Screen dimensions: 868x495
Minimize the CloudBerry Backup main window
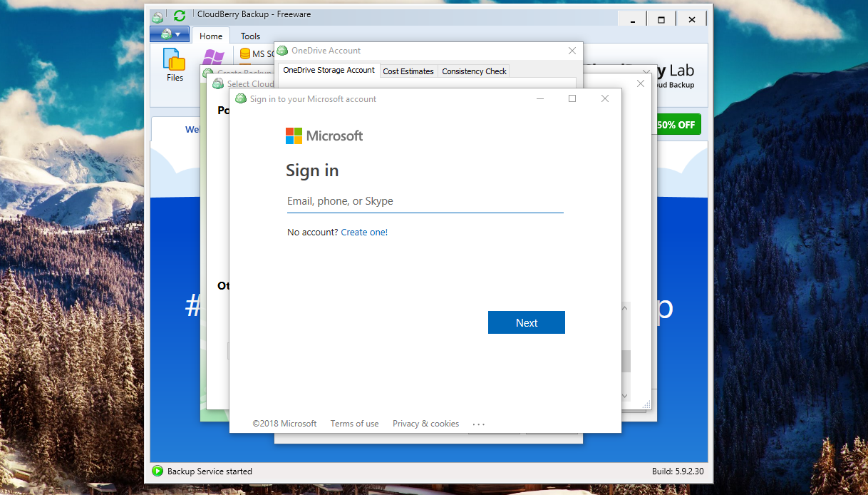click(x=631, y=20)
